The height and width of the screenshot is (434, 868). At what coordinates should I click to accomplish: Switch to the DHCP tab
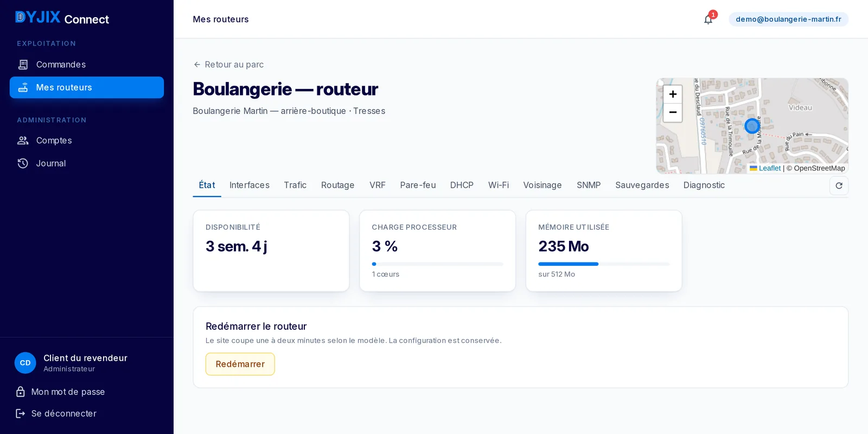point(462,185)
